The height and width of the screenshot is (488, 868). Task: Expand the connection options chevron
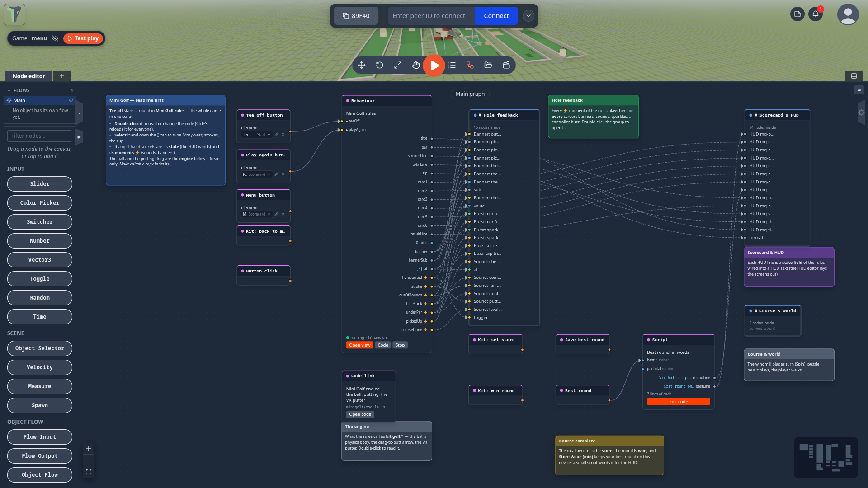[x=528, y=16]
